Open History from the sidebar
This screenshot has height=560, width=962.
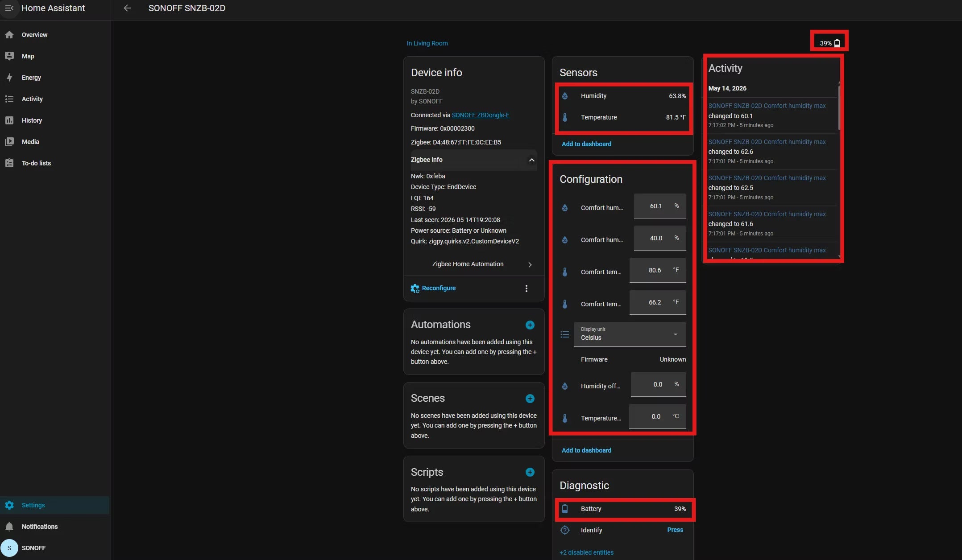[32, 120]
